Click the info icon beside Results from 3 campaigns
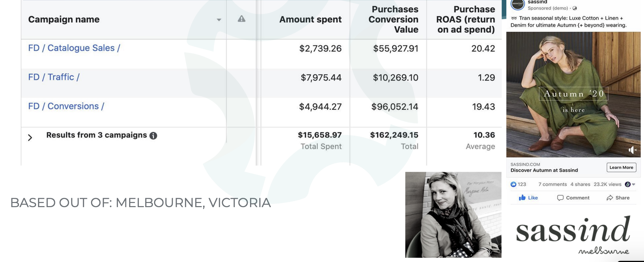This screenshot has width=644, height=262. (153, 135)
